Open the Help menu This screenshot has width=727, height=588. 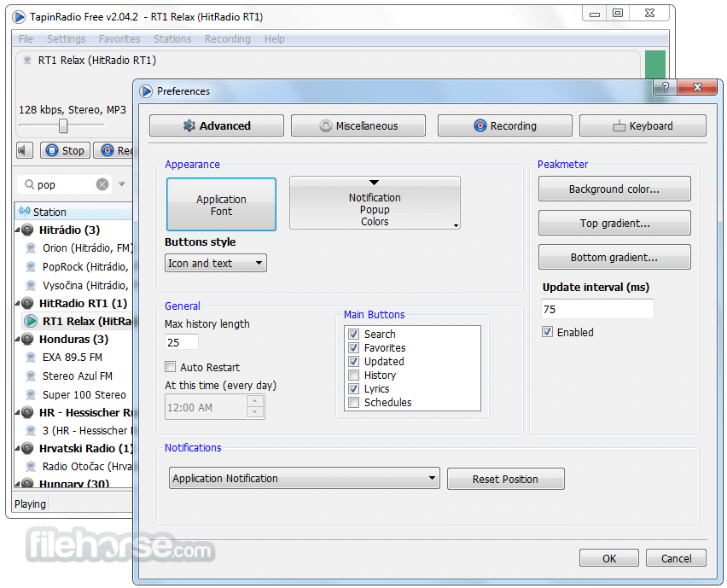point(275,39)
